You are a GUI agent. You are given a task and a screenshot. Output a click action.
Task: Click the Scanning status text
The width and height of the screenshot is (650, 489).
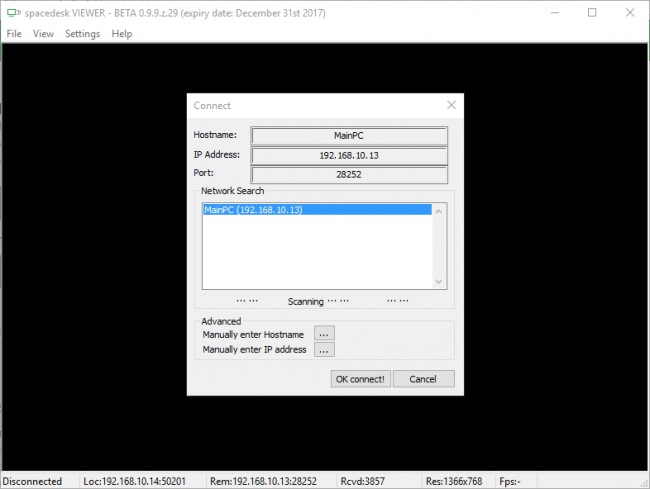click(306, 301)
